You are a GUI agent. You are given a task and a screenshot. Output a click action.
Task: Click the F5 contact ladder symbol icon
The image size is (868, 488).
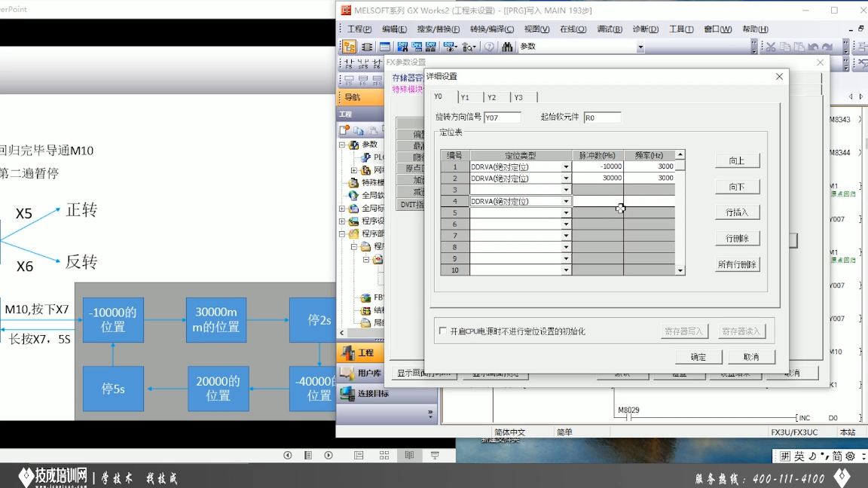(x=349, y=63)
